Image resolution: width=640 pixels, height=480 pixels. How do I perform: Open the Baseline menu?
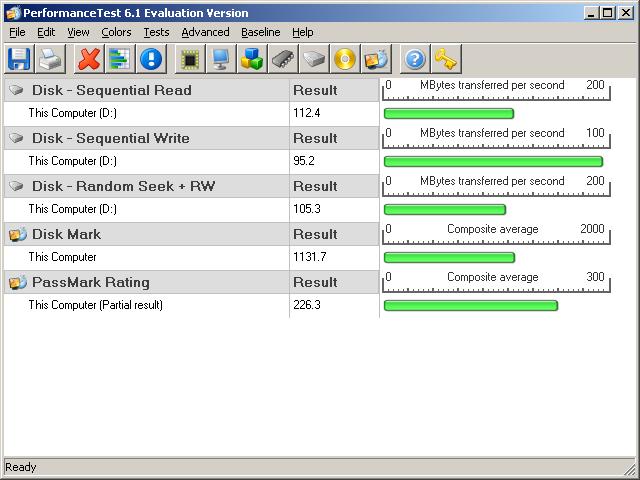(260, 32)
